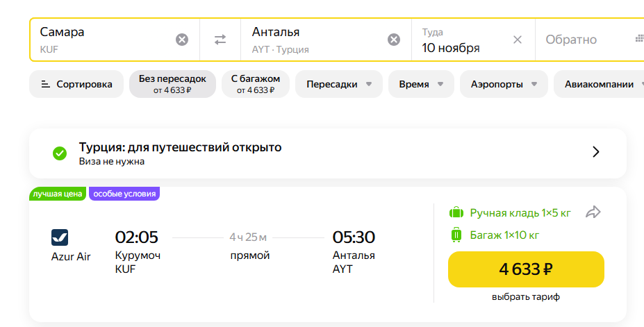The height and width of the screenshot is (327, 644).
Task: Click the выбрать тариф link
Action: [526, 297]
